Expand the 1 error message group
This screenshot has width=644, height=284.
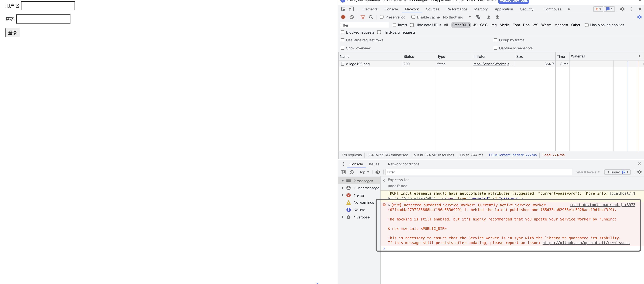[343, 195]
